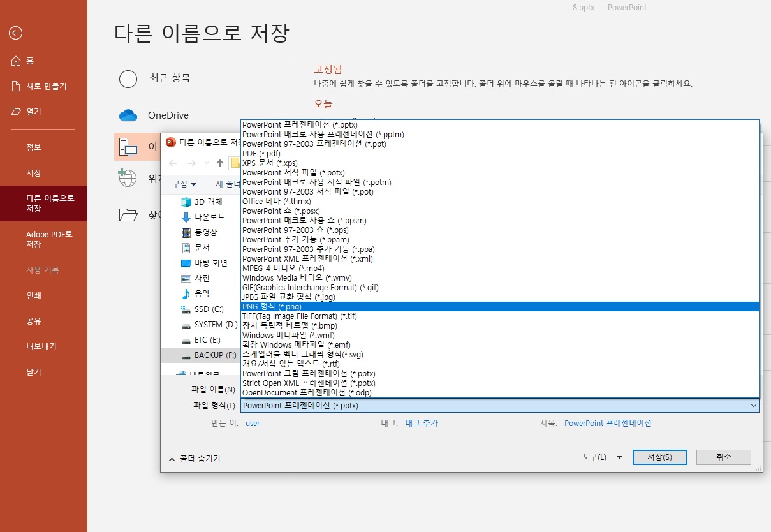Screen dimensions: 771x532
Task: Choose 스케일러블 벡터 그래픽 형식 (*.svg)
Action: click(499, 355)
